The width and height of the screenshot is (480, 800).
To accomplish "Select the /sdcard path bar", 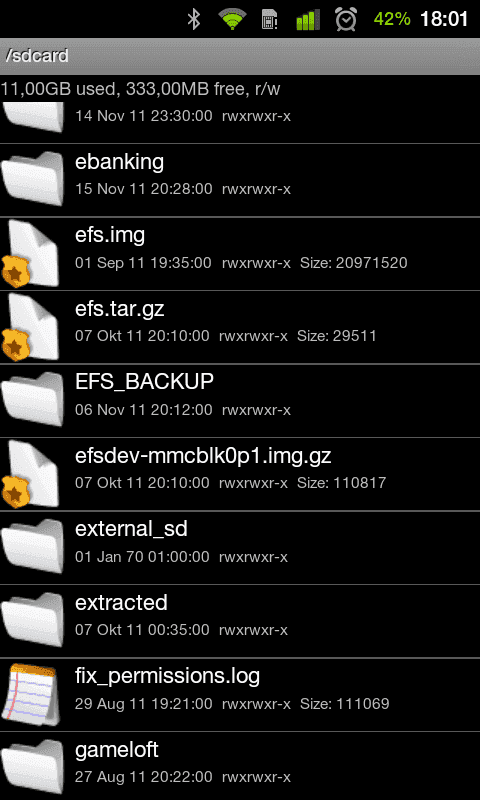I will click(240, 56).
